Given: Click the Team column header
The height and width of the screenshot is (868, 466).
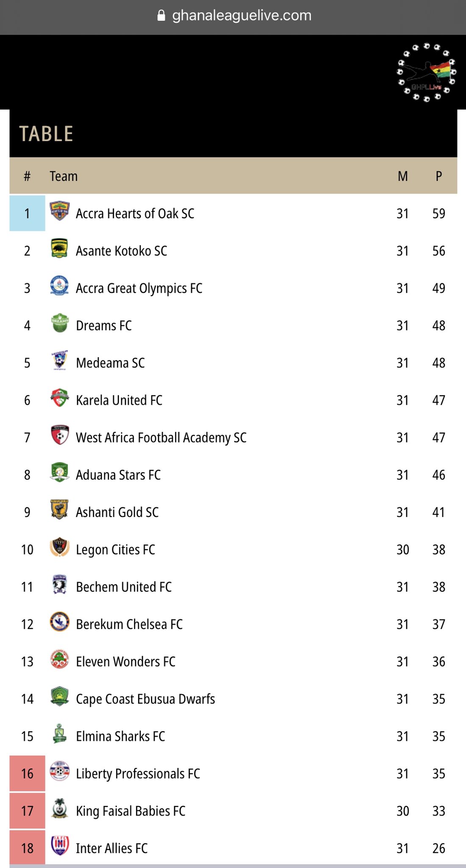Looking at the screenshot, I should coord(64,176).
